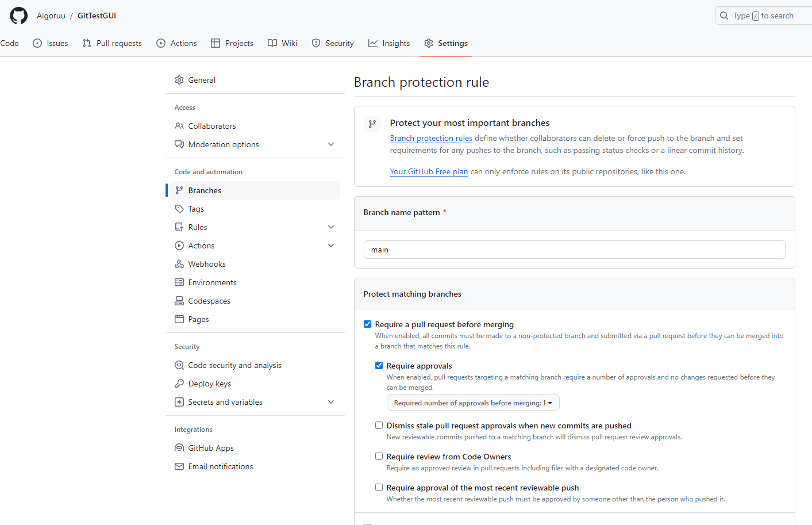Click the Code security scan icon

179,365
